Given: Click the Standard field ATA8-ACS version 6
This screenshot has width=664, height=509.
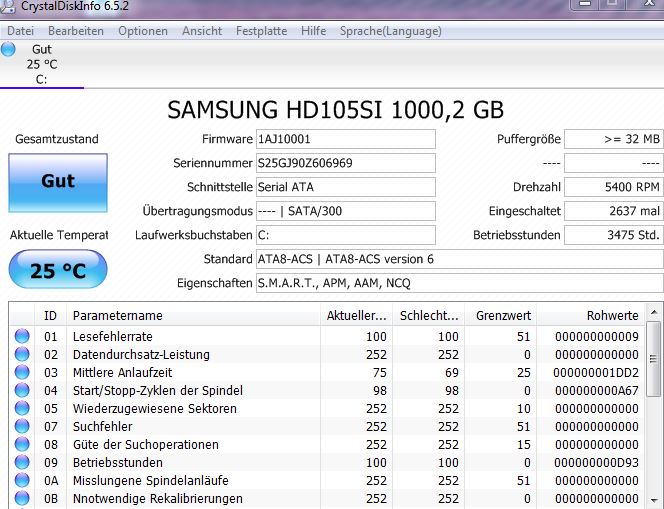Looking at the screenshot, I should [459, 259].
